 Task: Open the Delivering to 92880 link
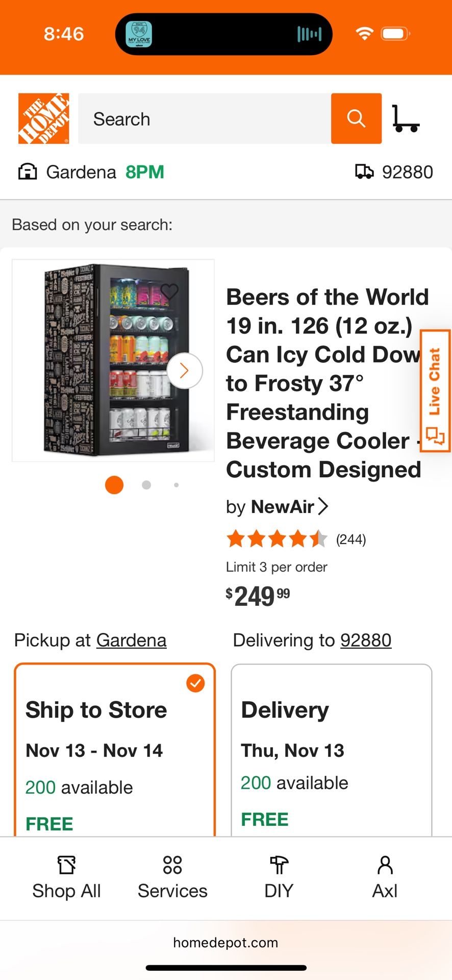(x=366, y=640)
